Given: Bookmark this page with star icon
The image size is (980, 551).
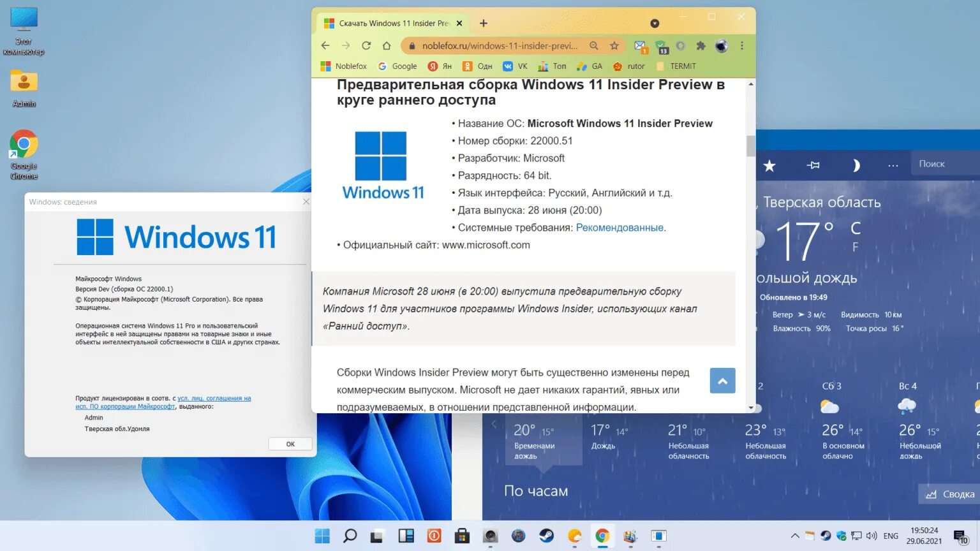Looking at the screenshot, I should 614,46.
